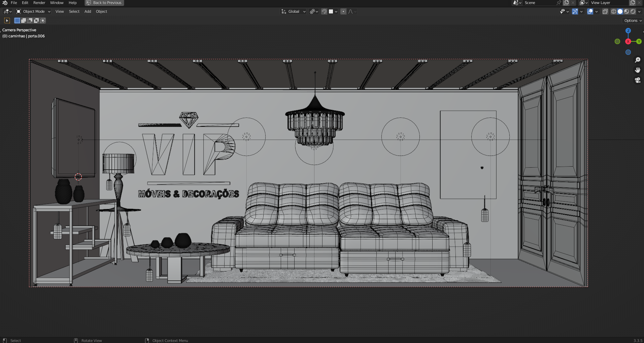The image size is (644, 343).
Task: Open the Options dropdown
Action: [x=633, y=21]
